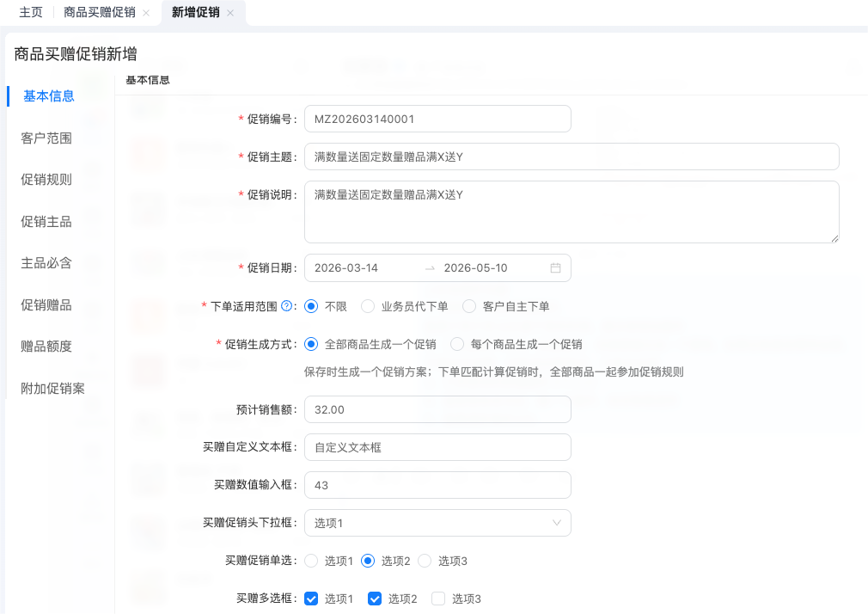Click the hint text starting with 保存时生成一个促销方案
The height and width of the screenshot is (614, 868).
[494, 371]
